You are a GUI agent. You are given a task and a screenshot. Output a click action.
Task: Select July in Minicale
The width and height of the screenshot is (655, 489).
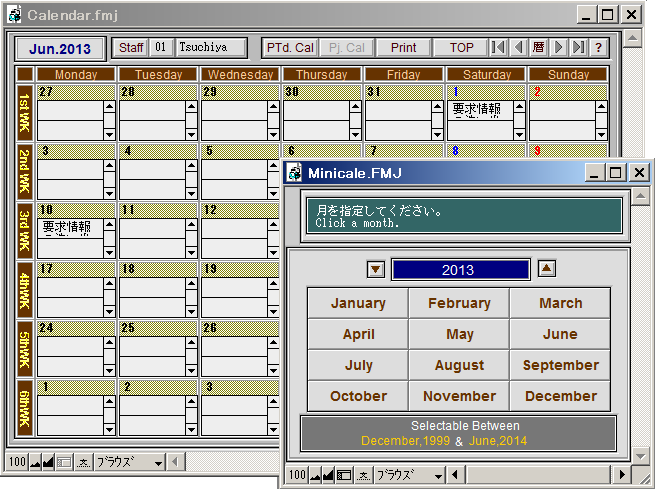click(x=358, y=365)
